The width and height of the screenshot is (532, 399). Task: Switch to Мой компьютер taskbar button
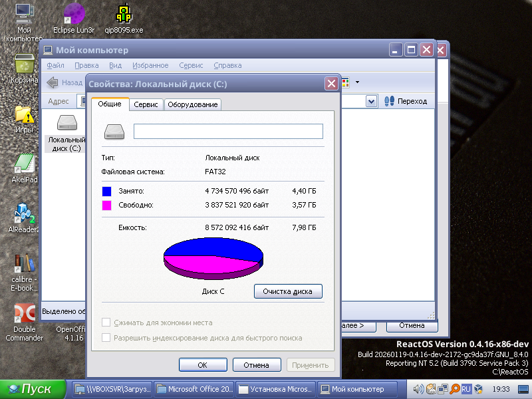point(358,389)
